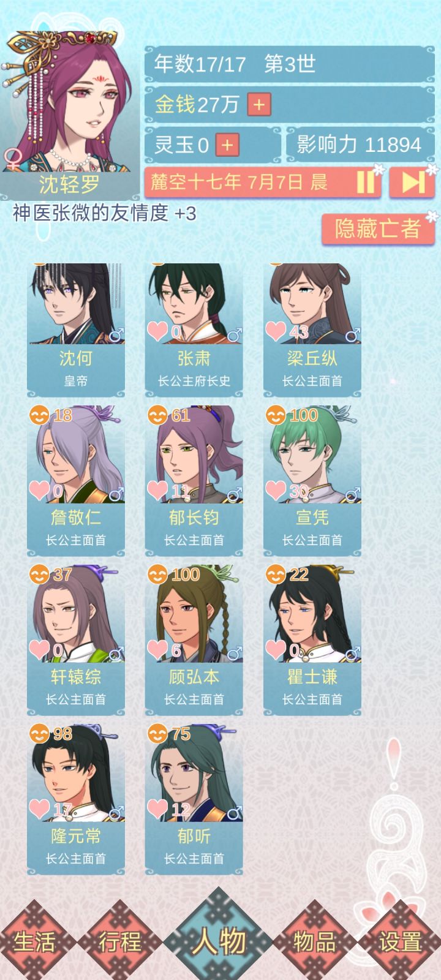Open 张肃 长公主府长史 card

pos(194,331)
